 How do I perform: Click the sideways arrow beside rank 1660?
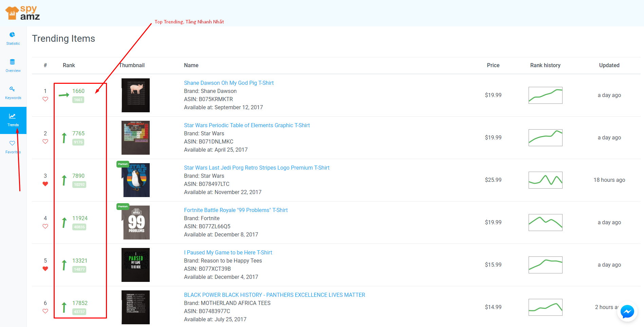tap(64, 95)
